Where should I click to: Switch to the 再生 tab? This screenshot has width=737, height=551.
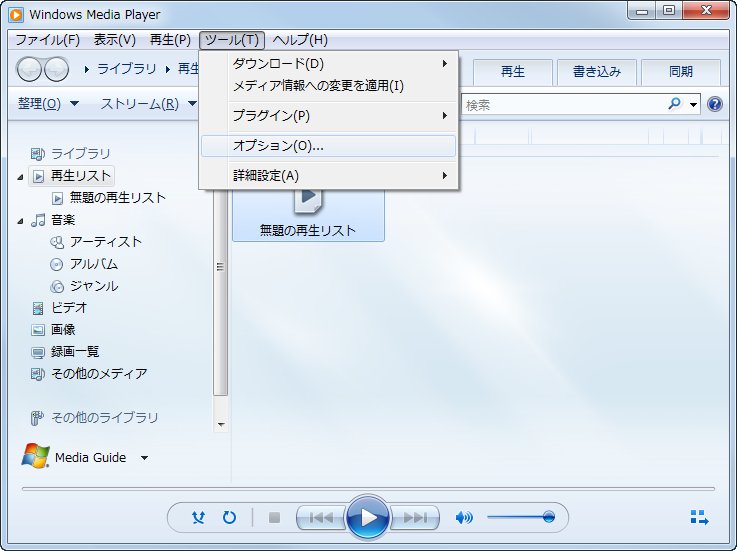512,72
